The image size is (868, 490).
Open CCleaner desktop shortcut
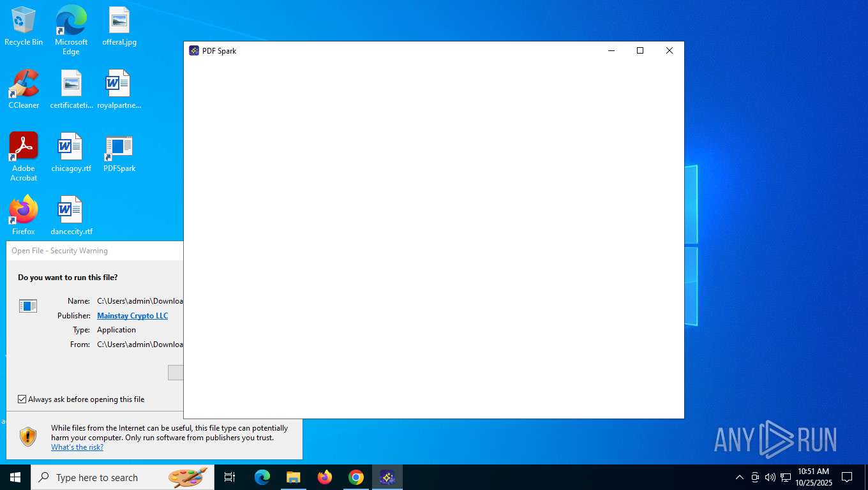(x=24, y=90)
